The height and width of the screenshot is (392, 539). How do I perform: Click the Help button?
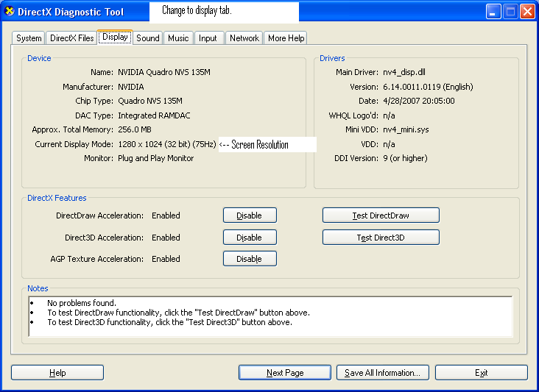pos(57,373)
